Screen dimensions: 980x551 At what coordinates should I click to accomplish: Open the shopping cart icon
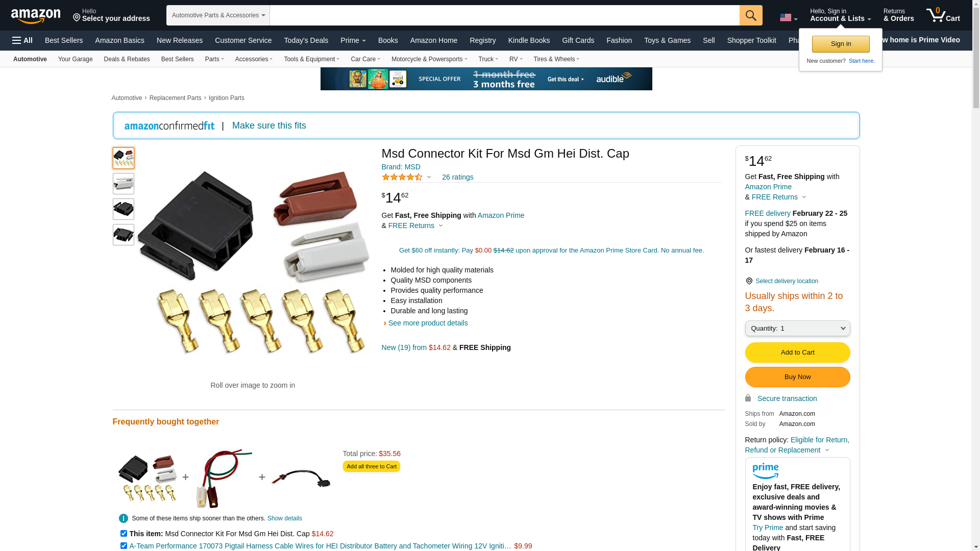[943, 15]
